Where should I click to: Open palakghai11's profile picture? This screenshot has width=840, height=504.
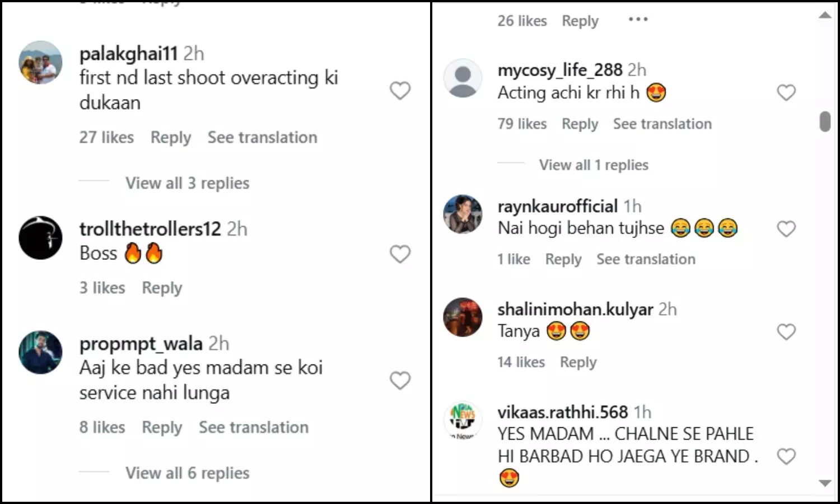coord(40,62)
